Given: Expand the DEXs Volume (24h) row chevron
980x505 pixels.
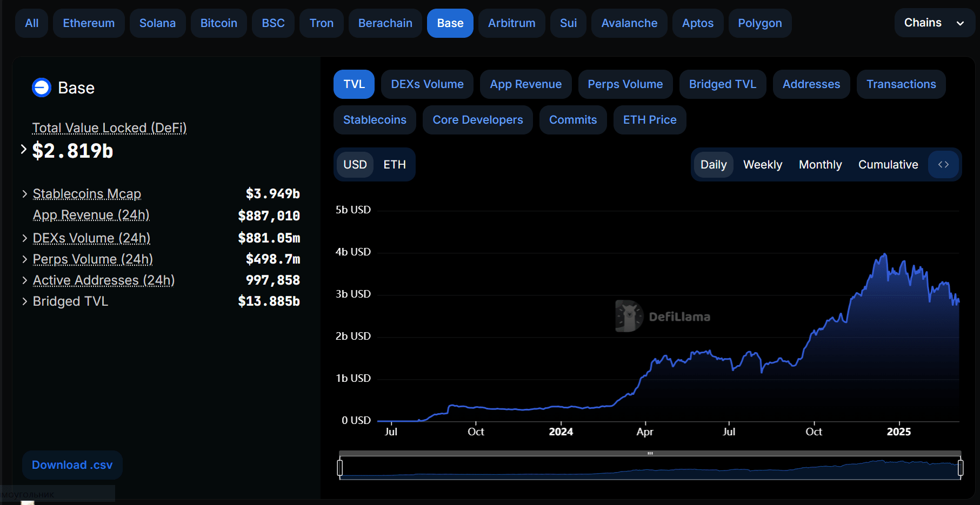Looking at the screenshot, I should coord(24,238).
